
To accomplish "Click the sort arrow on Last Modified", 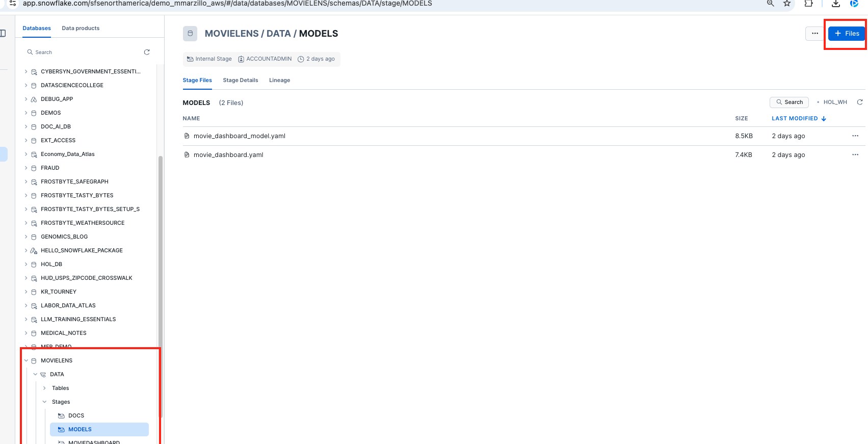I will point(824,119).
